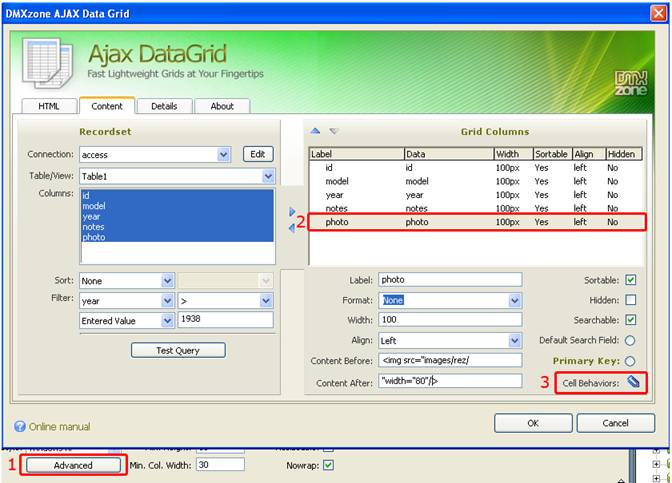Image resolution: width=672 pixels, height=483 pixels.
Task: Click the Sortable column header
Action: 552,154
